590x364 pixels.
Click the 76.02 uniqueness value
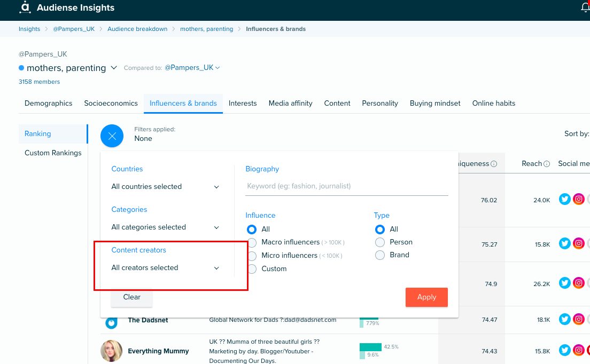[489, 200]
